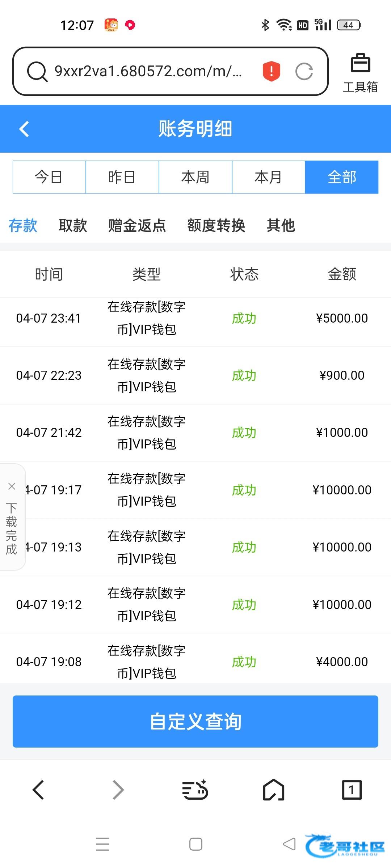Screen dimensions: 391x868
Task: Go back using the header back arrow
Action: pos(24,129)
